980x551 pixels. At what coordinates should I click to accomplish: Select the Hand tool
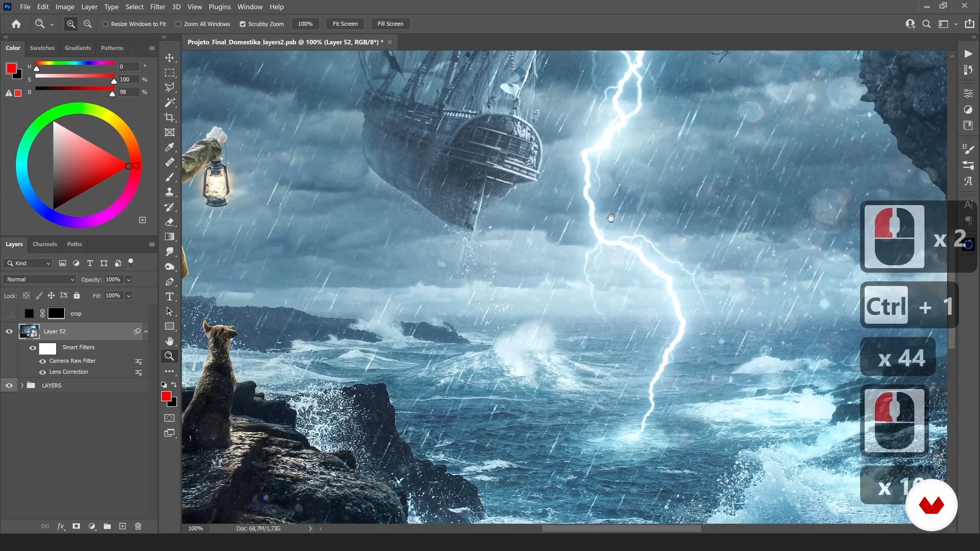coord(169,341)
